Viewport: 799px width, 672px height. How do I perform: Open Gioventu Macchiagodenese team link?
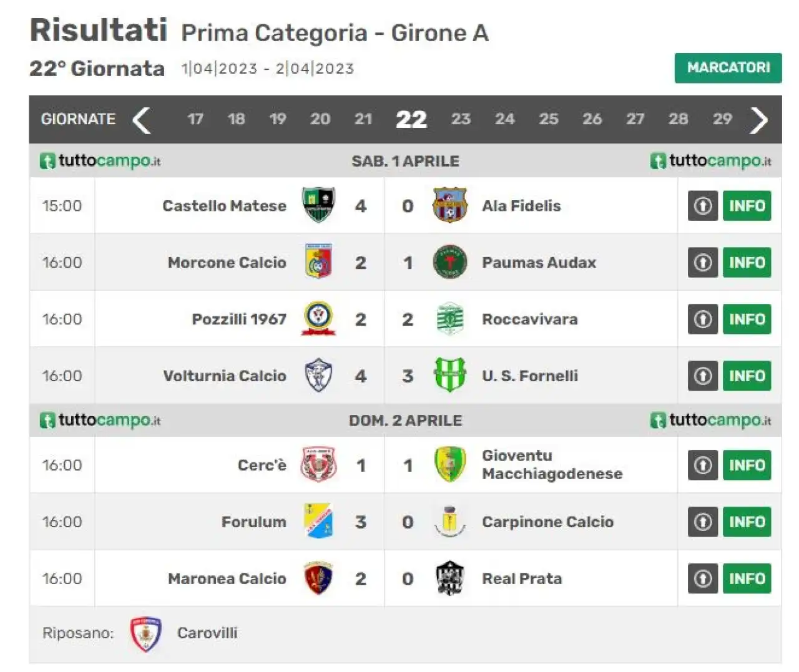[552, 465]
